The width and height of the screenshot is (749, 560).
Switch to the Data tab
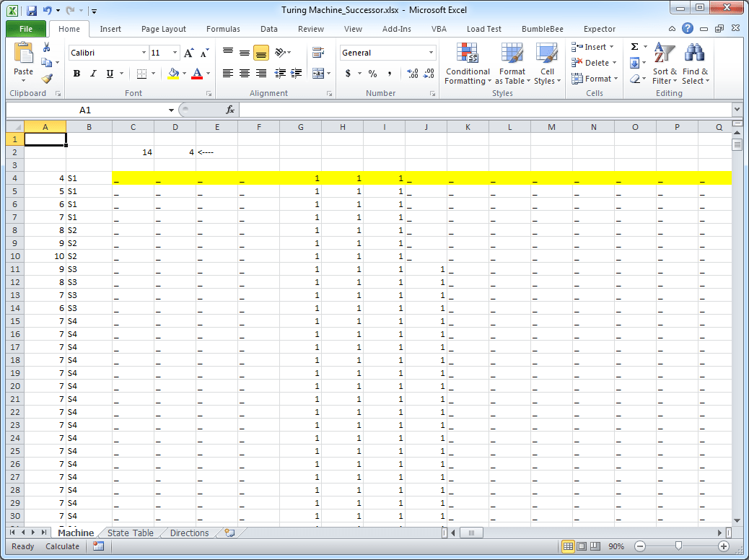click(269, 29)
